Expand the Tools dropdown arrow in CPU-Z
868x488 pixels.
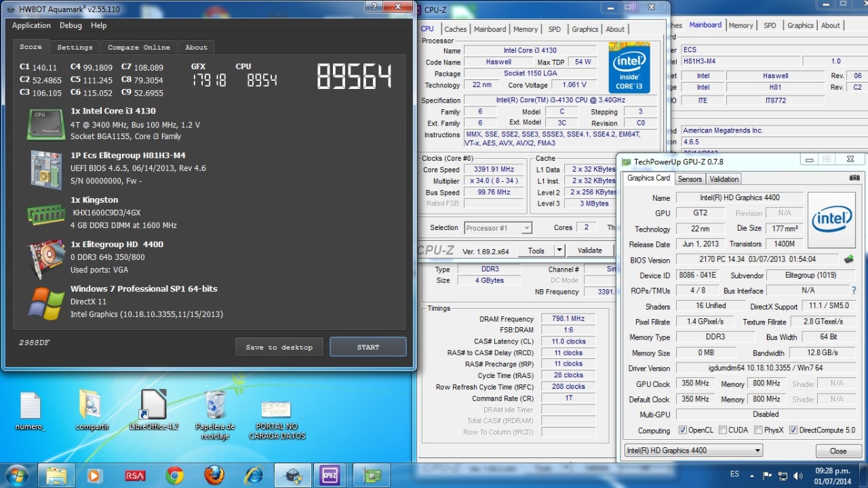click(559, 250)
